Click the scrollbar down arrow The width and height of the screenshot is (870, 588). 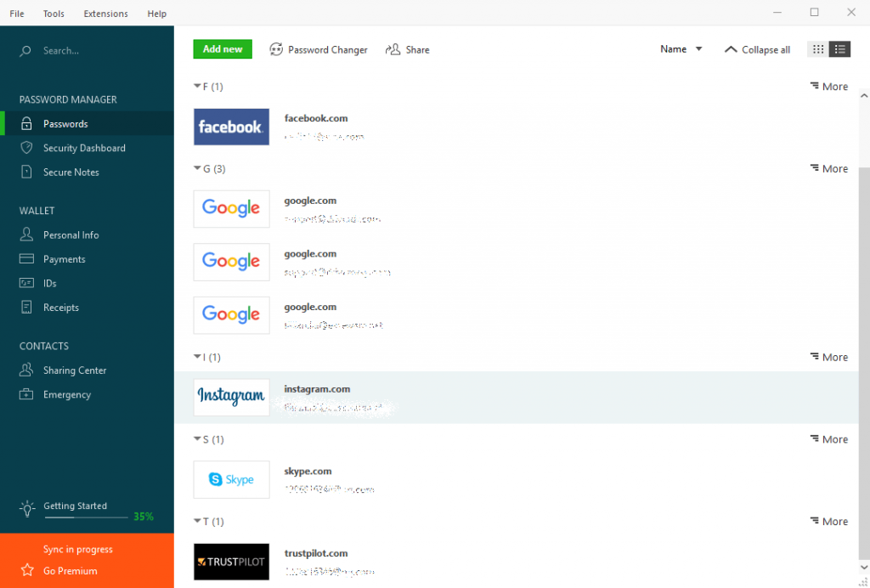(864, 568)
